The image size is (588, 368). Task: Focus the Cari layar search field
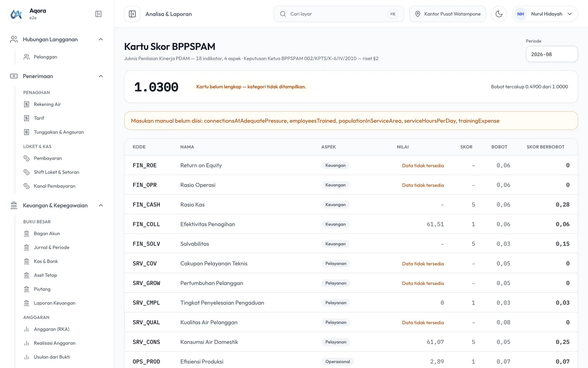339,14
